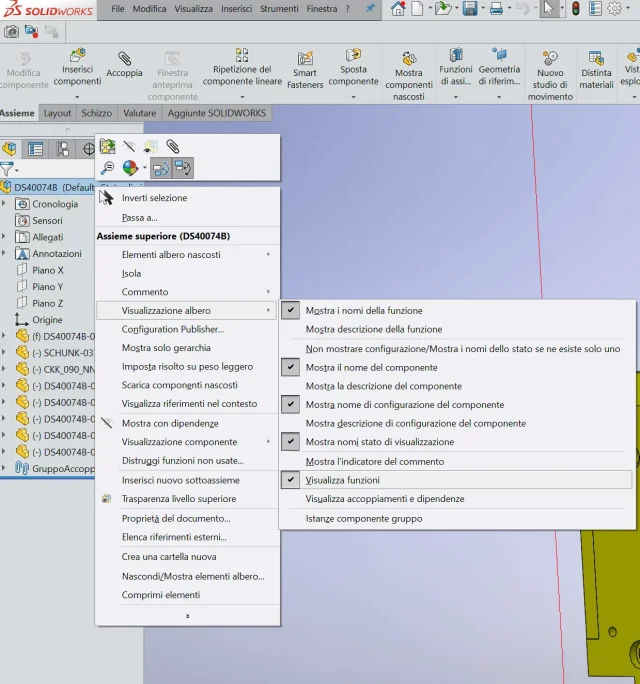This screenshot has height=684, width=640.
Task: Click Mostra componenti nascosti icon
Action: (409, 58)
